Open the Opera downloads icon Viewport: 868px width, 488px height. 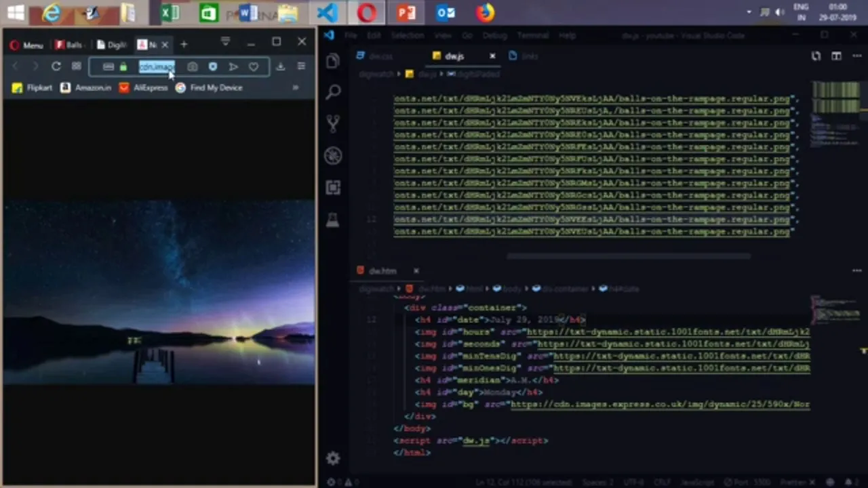point(280,66)
